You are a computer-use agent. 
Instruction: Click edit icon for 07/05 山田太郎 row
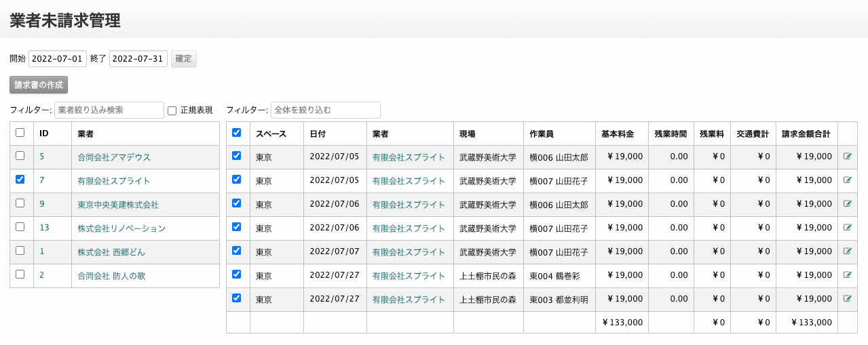[x=847, y=157]
